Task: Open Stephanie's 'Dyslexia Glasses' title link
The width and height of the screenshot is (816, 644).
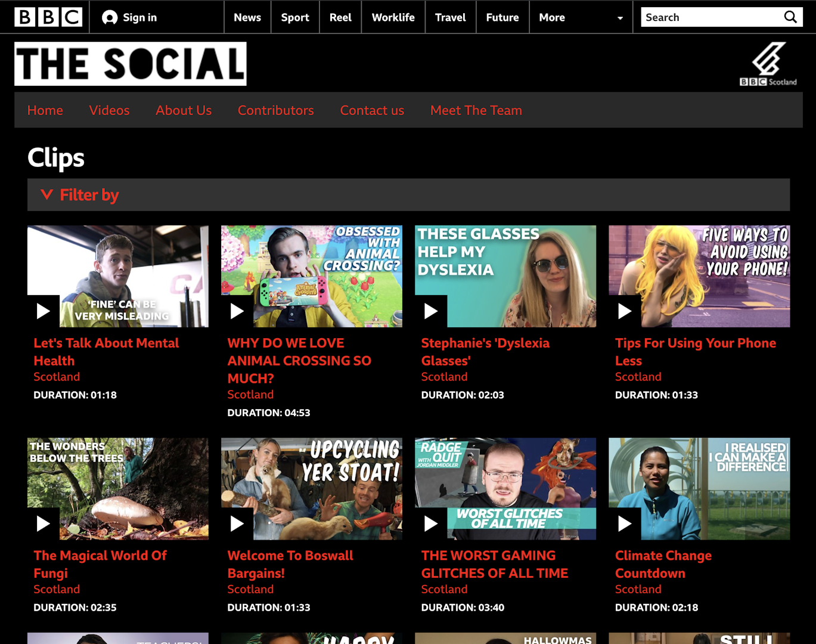Action: [x=485, y=352]
